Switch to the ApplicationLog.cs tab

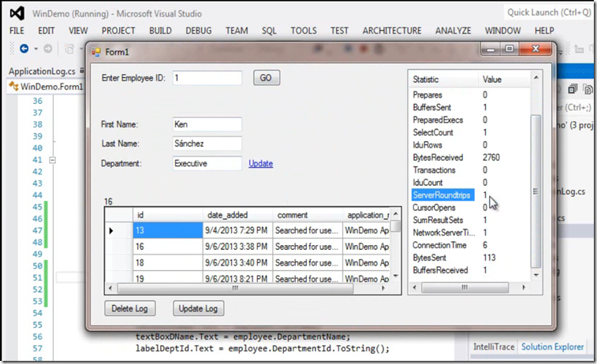coord(43,71)
